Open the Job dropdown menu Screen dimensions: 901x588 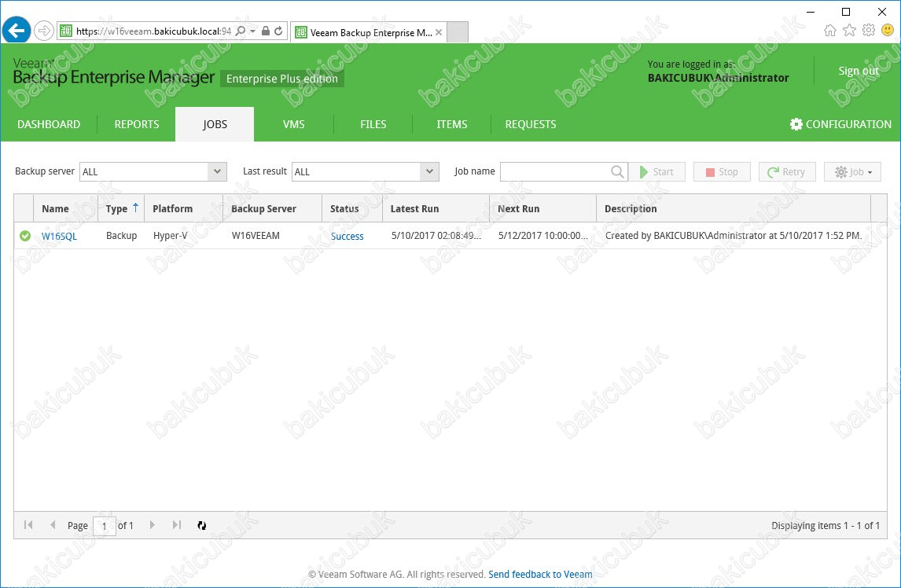[852, 172]
